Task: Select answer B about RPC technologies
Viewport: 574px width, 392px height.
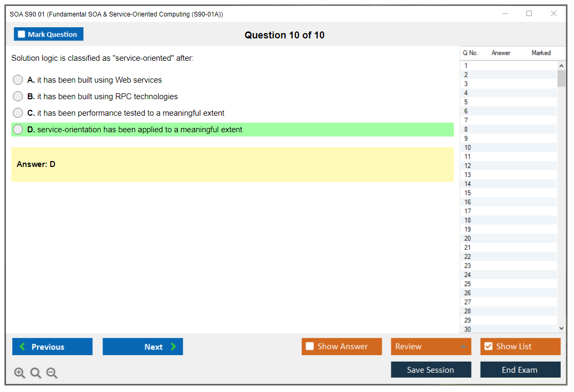Action: tap(18, 97)
